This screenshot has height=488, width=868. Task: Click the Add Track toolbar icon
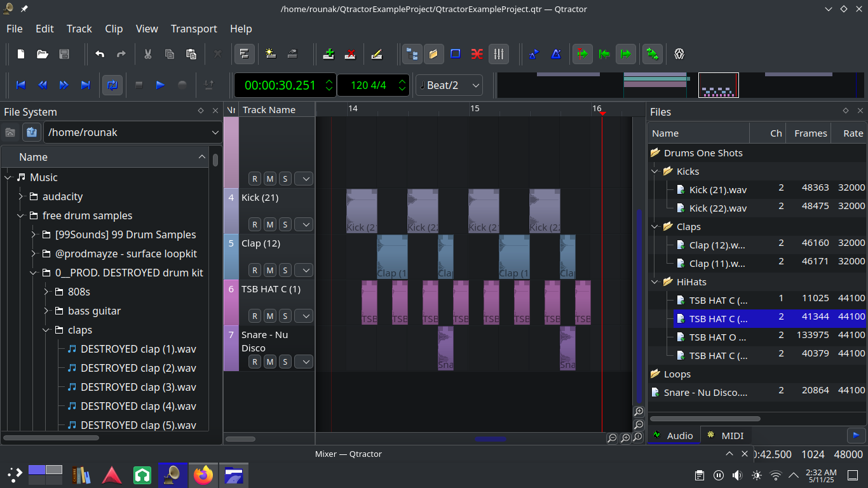(329, 54)
